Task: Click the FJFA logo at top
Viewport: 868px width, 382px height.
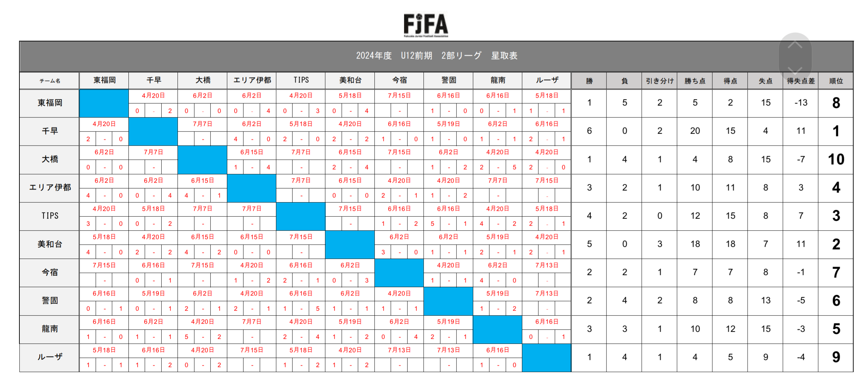Action: (x=426, y=25)
